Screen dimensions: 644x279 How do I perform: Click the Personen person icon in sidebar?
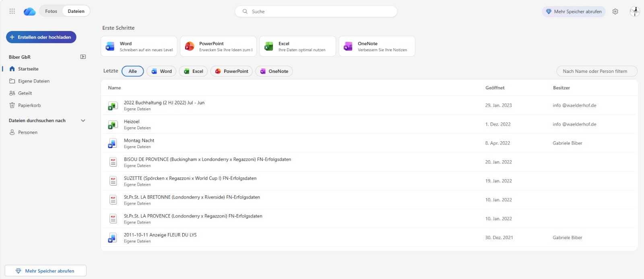pos(12,132)
